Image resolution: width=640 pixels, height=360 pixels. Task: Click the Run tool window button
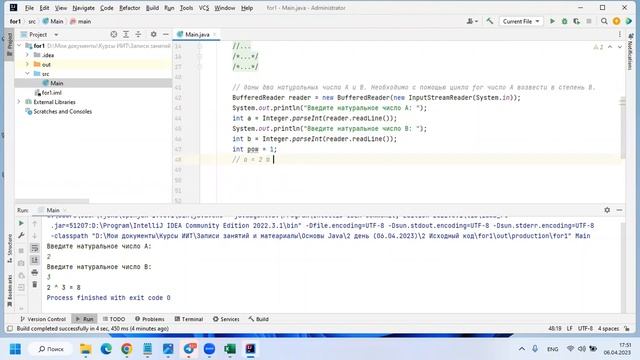84,319
